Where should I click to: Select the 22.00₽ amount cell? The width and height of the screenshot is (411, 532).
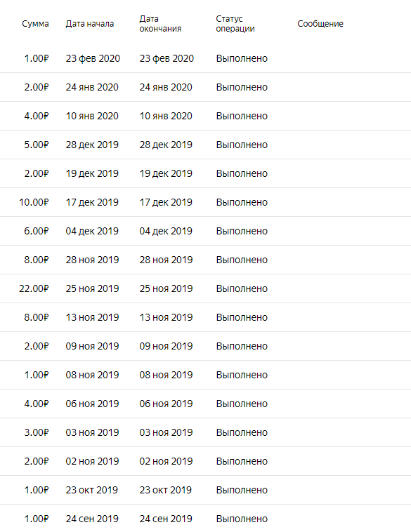pyautogui.click(x=34, y=288)
